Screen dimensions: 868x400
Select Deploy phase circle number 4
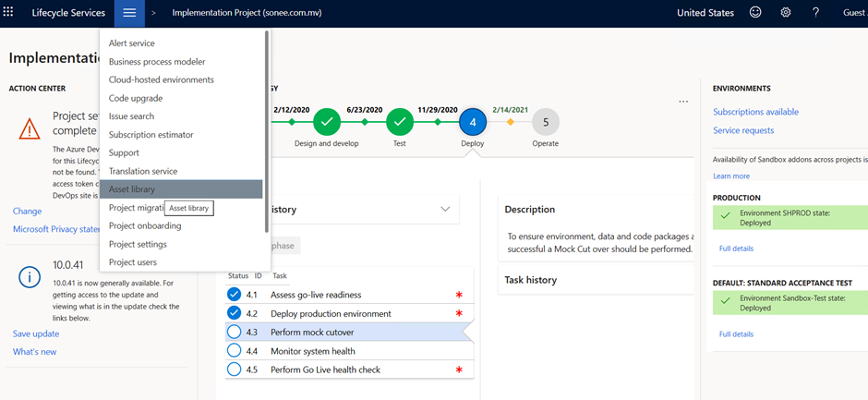point(473,122)
